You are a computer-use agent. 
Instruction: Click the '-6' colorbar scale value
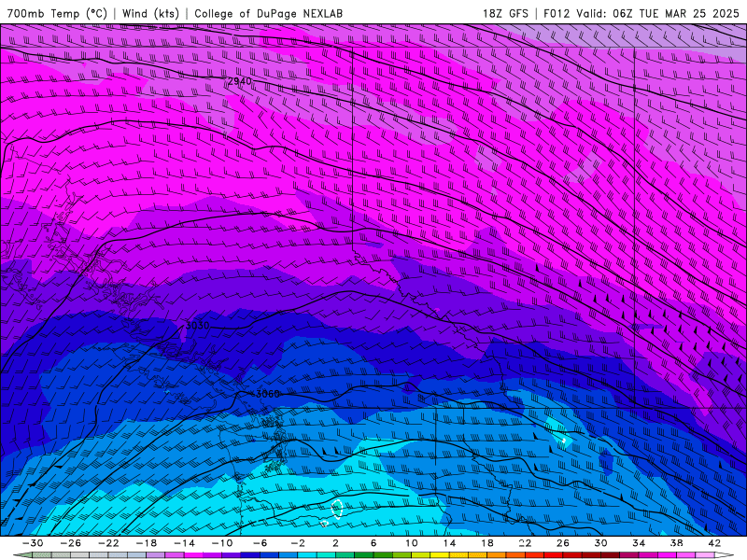(261, 543)
